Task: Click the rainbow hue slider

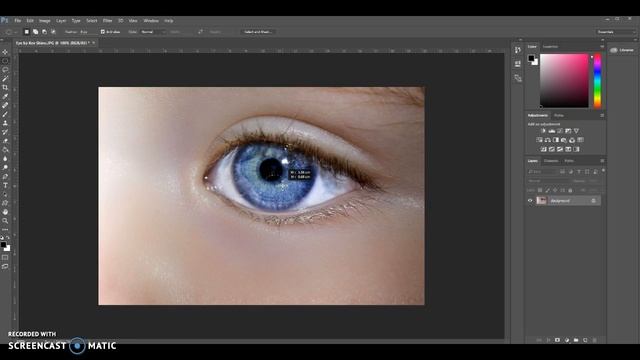Action: tap(597, 80)
